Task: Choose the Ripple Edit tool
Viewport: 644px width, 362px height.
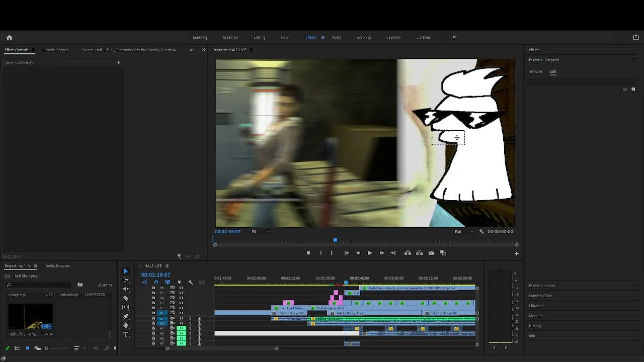Action: tap(126, 289)
